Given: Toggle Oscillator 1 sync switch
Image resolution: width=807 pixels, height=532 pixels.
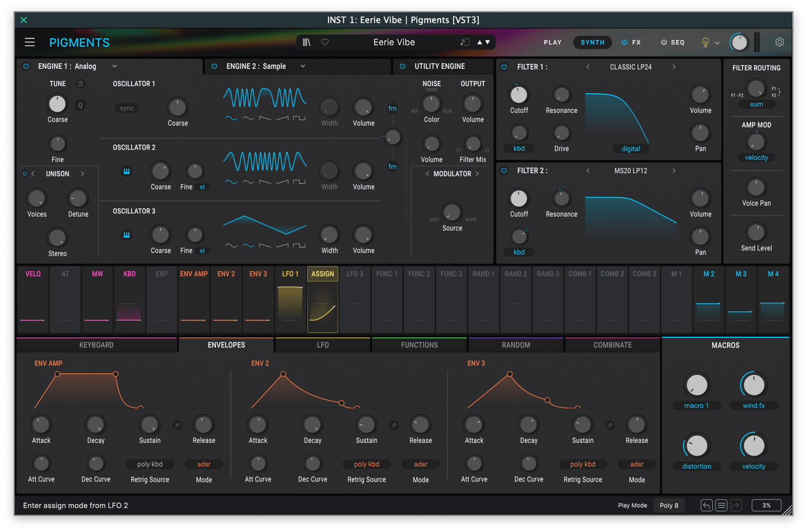Looking at the screenshot, I should click(x=127, y=108).
